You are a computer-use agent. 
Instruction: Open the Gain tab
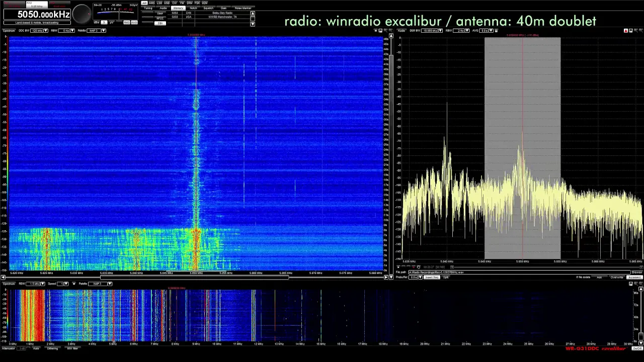[x=224, y=8]
